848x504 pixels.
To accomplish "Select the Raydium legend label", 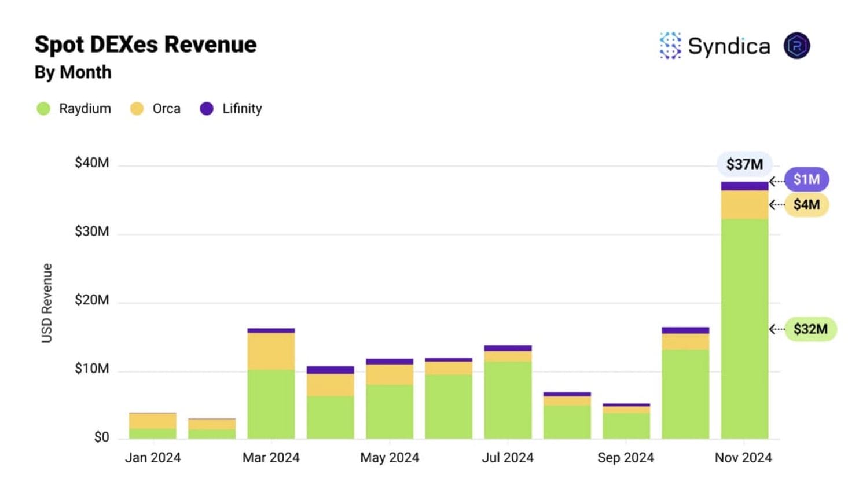I will tap(85, 109).
